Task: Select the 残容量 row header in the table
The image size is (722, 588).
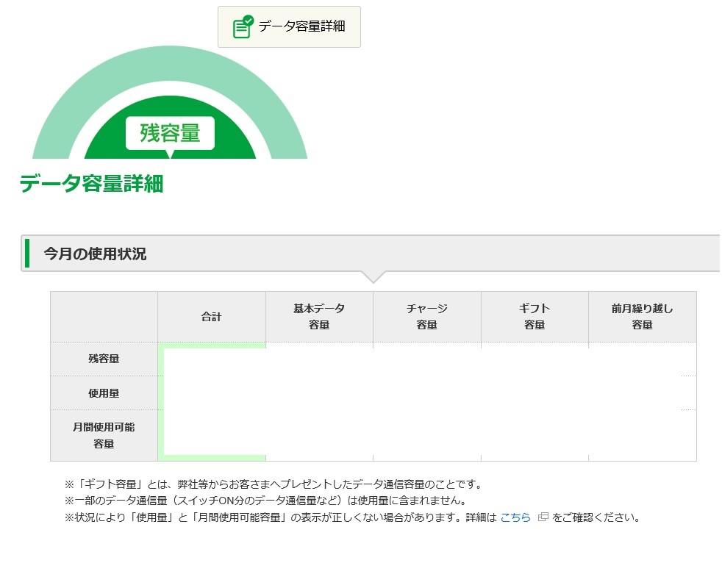Action: [104, 359]
